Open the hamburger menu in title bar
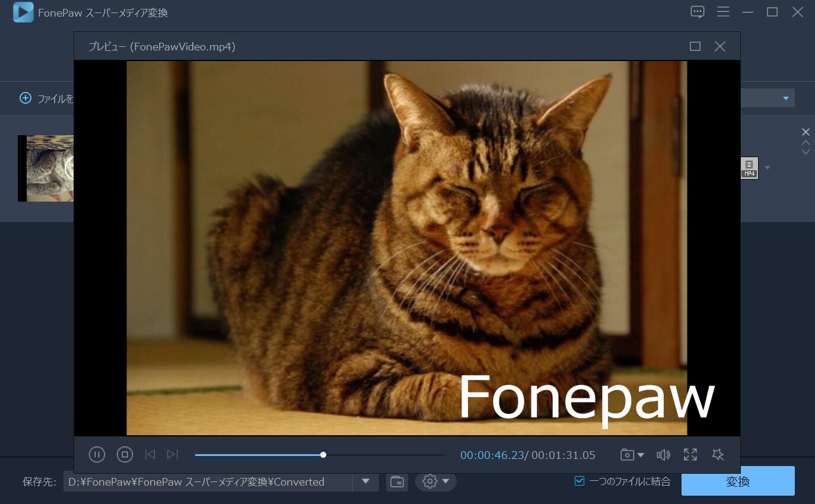The width and height of the screenshot is (815, 504). (723, 12)
